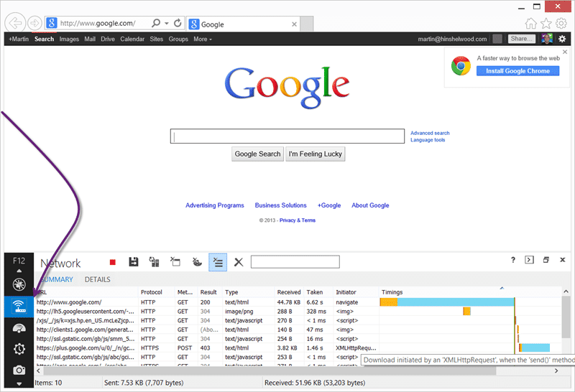
Task: Select Images in the Google bar
Action: coord(69,39)
